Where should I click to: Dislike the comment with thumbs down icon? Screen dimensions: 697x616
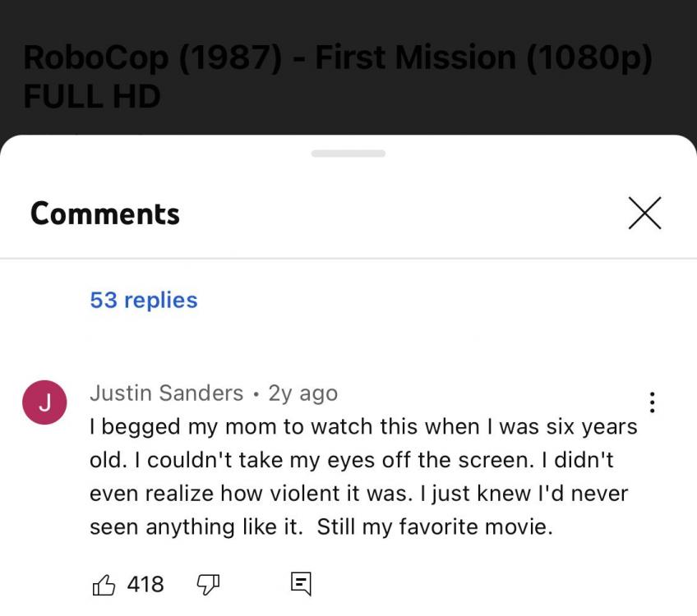click(x=208, y=585)
